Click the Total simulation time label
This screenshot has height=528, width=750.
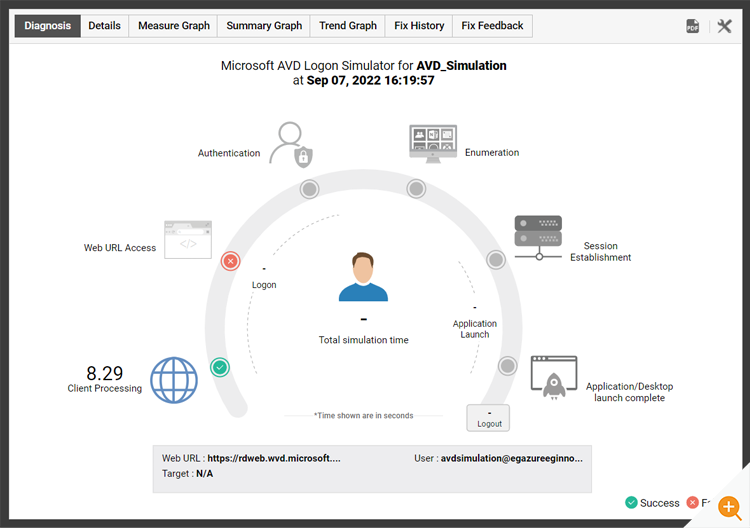pos(364,340)
